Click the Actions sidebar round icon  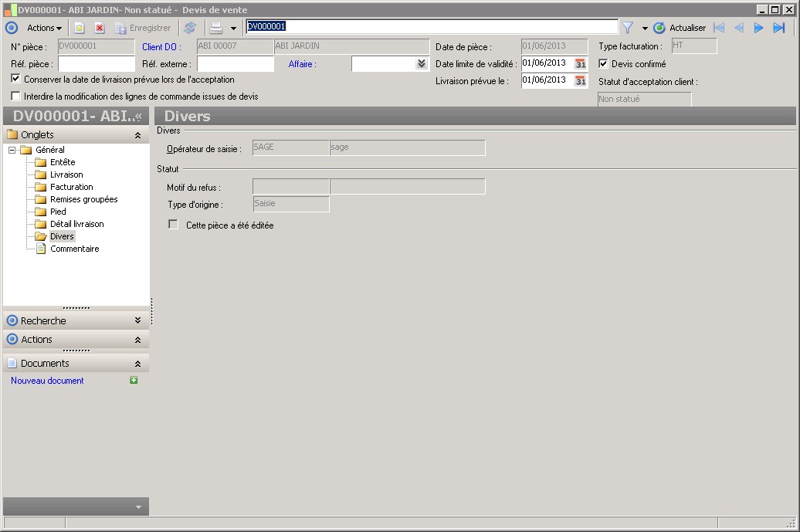pos(12,339)
